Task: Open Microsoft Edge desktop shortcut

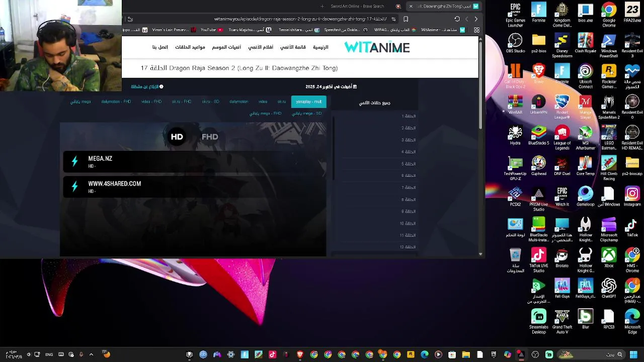Action: point(632,322)
